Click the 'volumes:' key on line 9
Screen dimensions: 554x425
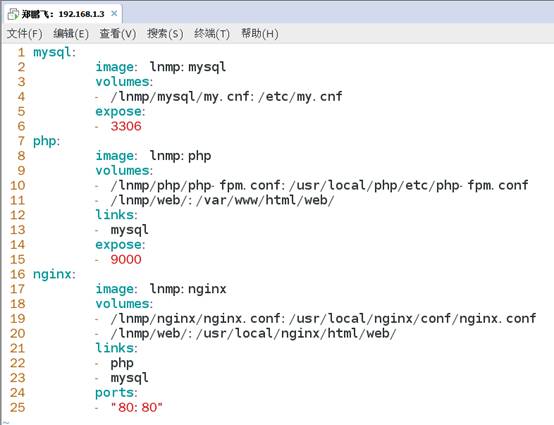click(124, 170)
